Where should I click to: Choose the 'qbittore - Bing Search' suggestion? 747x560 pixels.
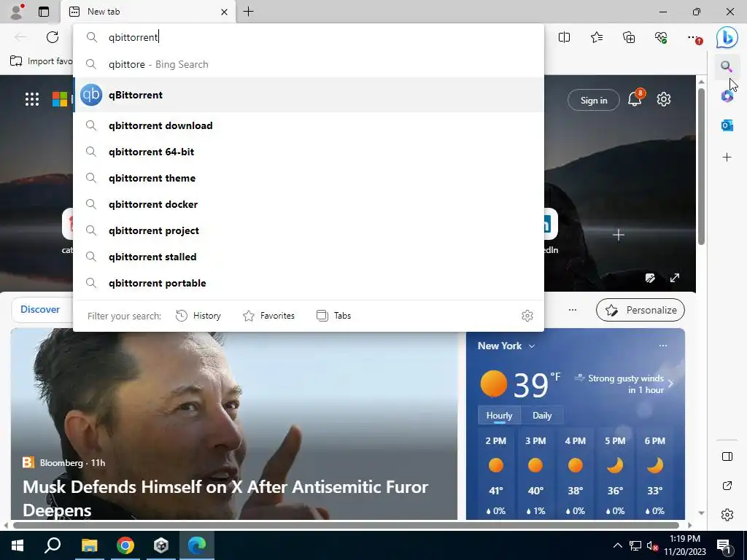click(x=309, y=64)
